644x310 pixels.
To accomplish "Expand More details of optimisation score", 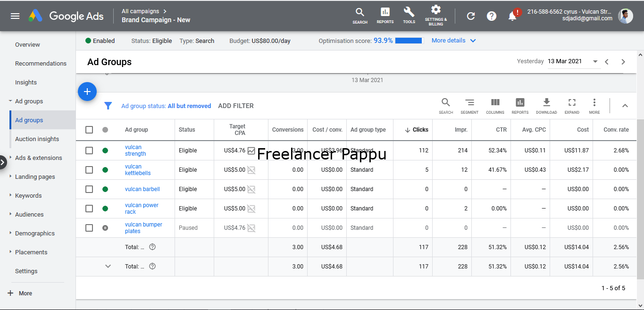I will click(x=454, y=41).
